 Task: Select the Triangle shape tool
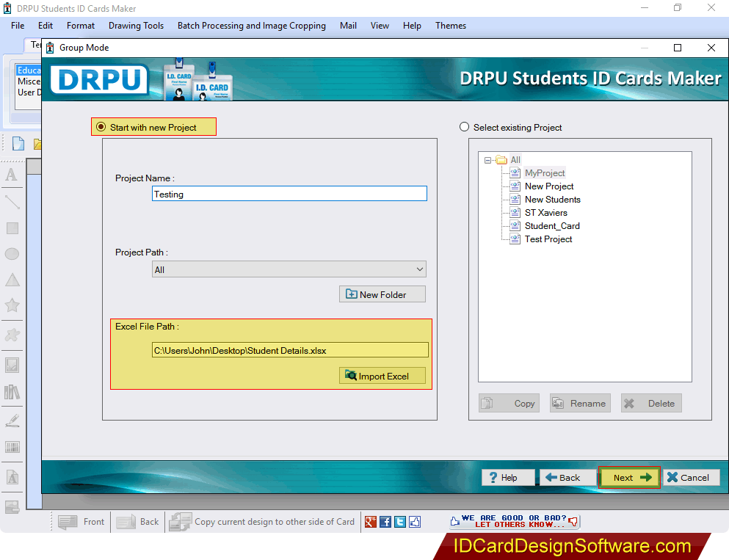pos(12,280)
